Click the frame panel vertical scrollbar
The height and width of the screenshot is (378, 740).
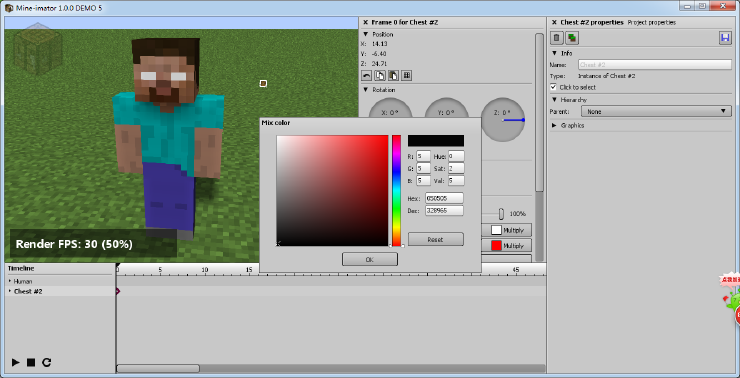(539, 112)
